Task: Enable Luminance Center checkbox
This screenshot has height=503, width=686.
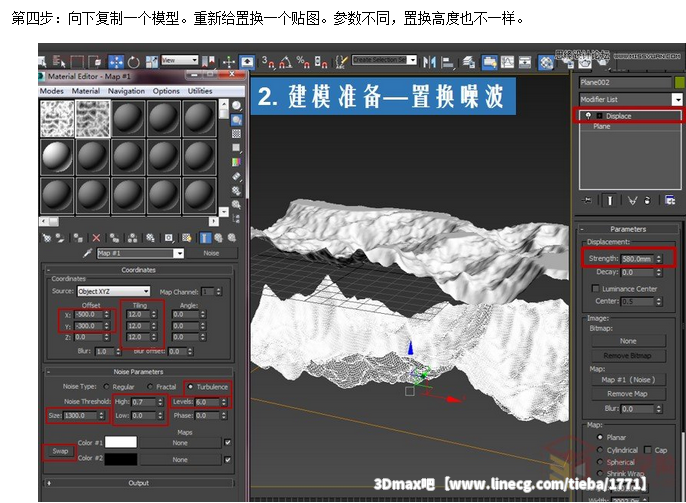Action: tap(595, 288)
